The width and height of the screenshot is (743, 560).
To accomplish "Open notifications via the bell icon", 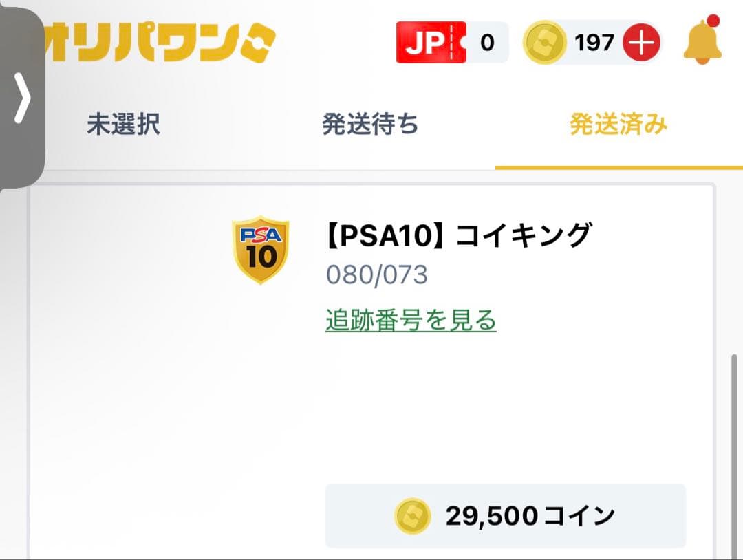I will coord(702,43).
